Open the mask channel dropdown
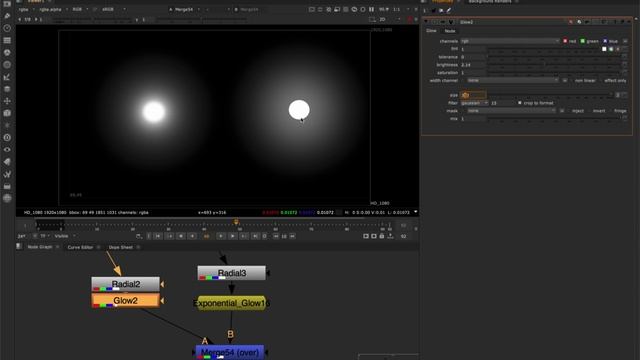The width and height of the screenshot is (640, 360). [x=511, y=111]
